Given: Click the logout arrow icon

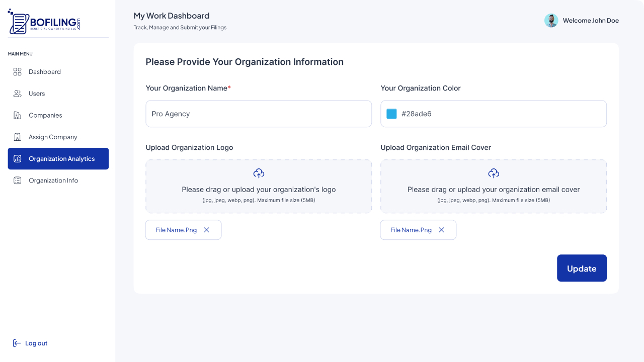Looking at the screenshot, I should 17,343.
